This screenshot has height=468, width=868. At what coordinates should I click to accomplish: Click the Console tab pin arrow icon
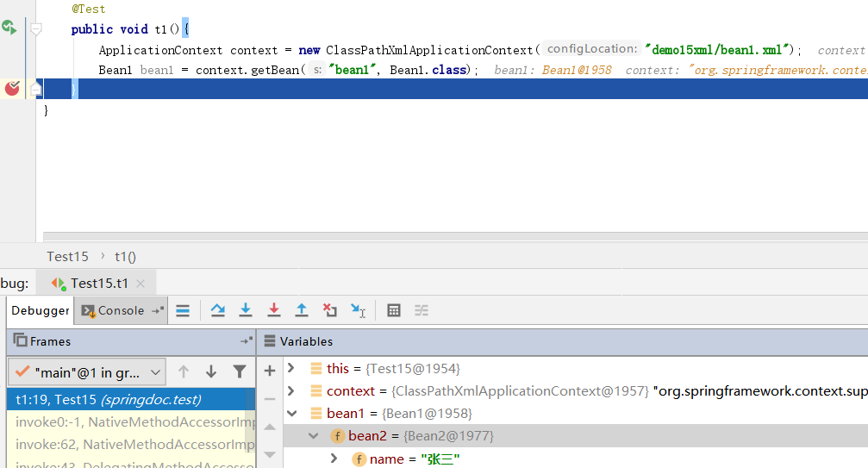(157, 310)
